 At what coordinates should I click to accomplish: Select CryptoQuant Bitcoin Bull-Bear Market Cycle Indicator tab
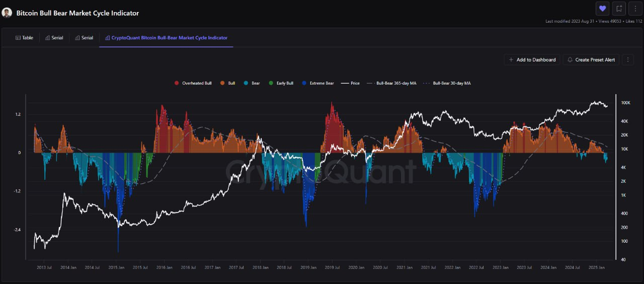pos(166,38)
